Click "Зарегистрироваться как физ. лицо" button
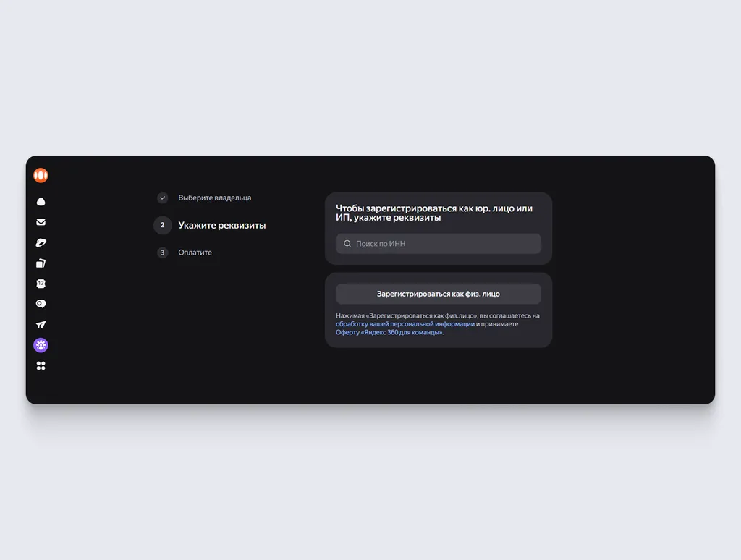The width and height of the screenshot is (741, 560). tap(439, 294)
